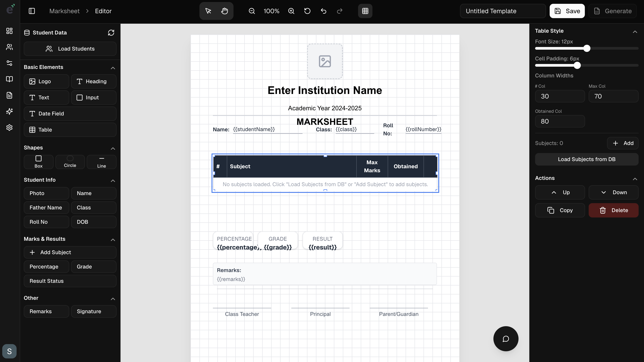Click the Untitled Template name field
Viewport: 644px width, 362px height.
click(503, 11)
